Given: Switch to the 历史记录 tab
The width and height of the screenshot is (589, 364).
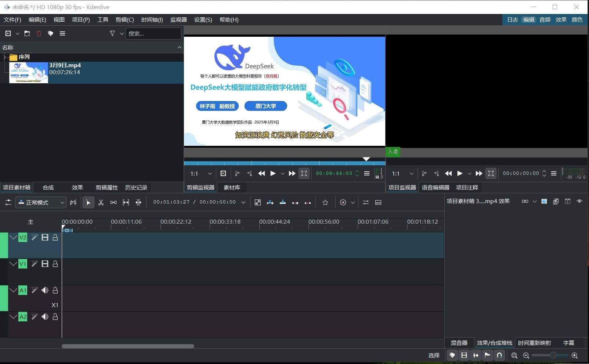Looking at the screenshot, I should coord(136,187).
